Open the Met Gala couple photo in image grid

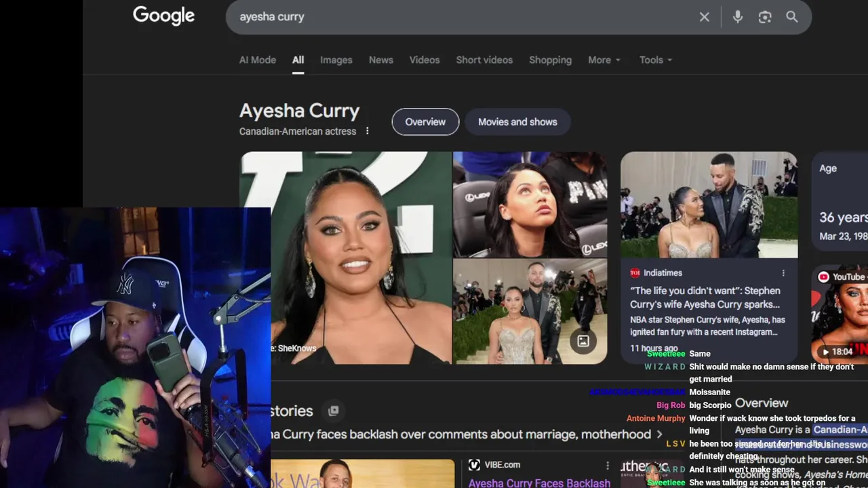[x=530, y=311]
